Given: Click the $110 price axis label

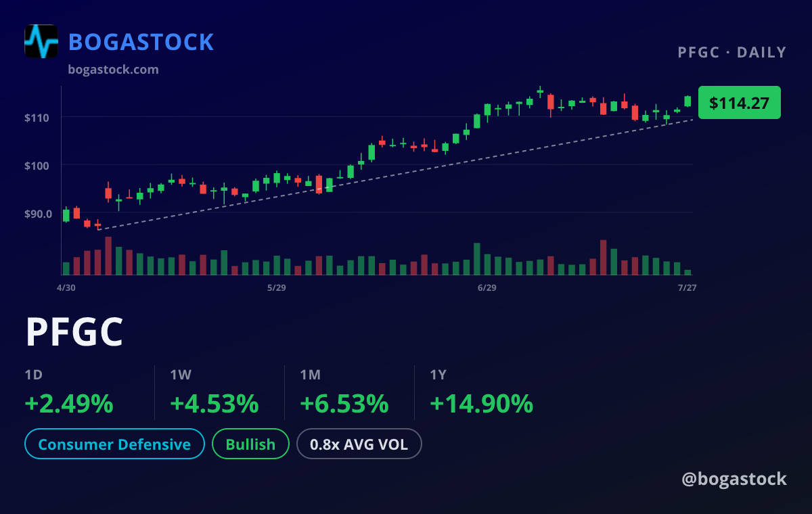Looking at the screenshot, I should coord(37,118).
